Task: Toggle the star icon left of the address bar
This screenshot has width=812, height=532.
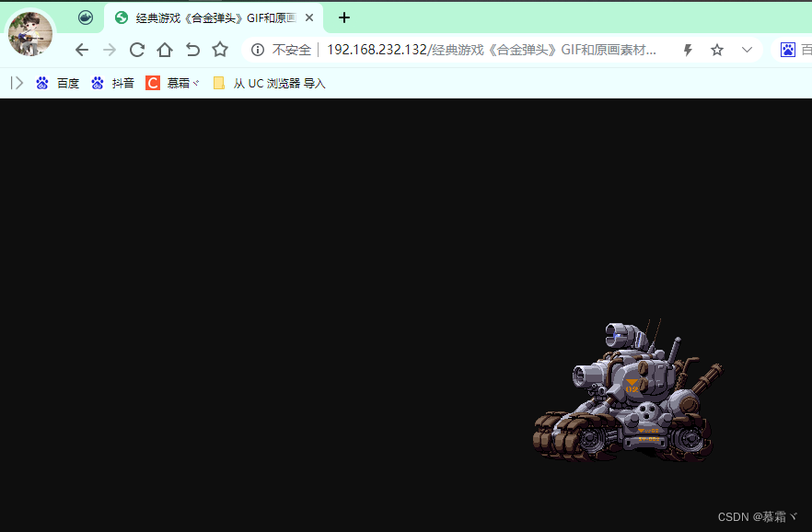Action: [219, 51]
